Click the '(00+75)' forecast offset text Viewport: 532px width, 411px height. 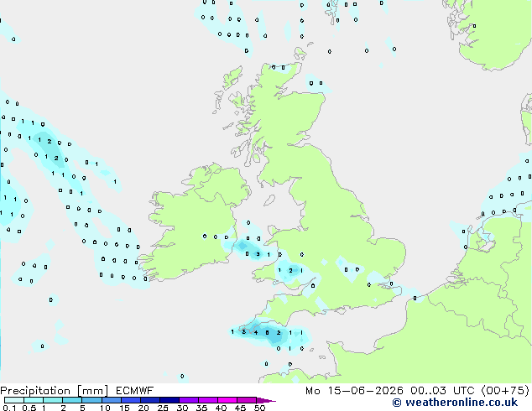(x=505, y=391)
